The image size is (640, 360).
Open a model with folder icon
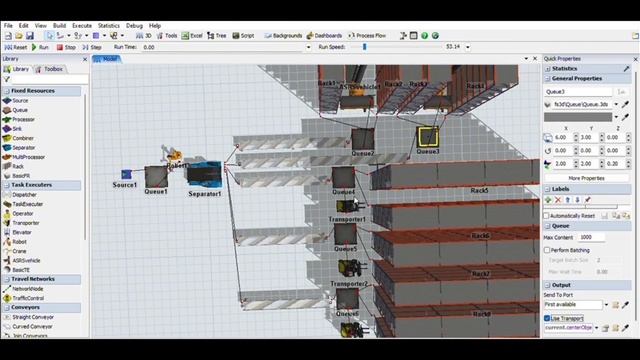tap(19, 36)
